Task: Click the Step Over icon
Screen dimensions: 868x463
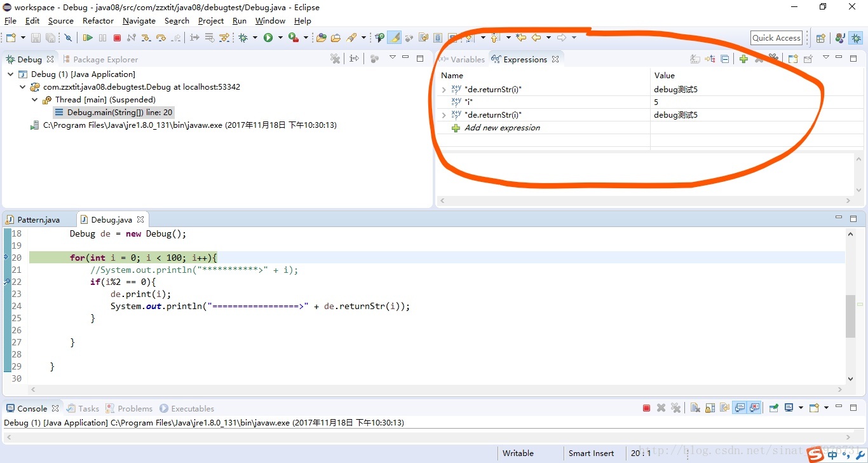Action: tap(161, 38)
